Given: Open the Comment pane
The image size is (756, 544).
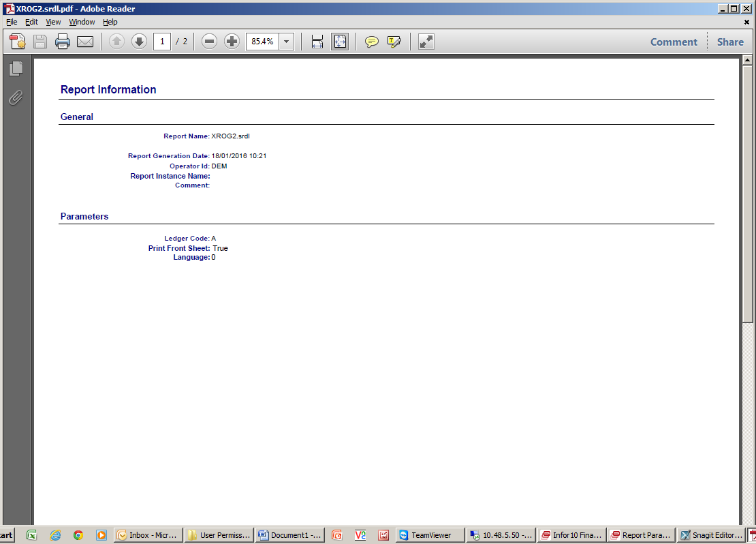Looking at the screenshot, I should point(674,42).
